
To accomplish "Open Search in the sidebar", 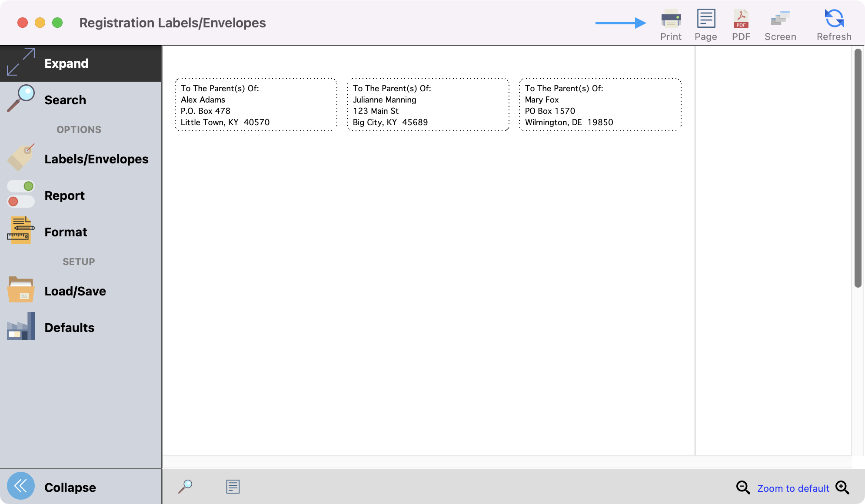I will pyautogui.click(x=65, y=100).
